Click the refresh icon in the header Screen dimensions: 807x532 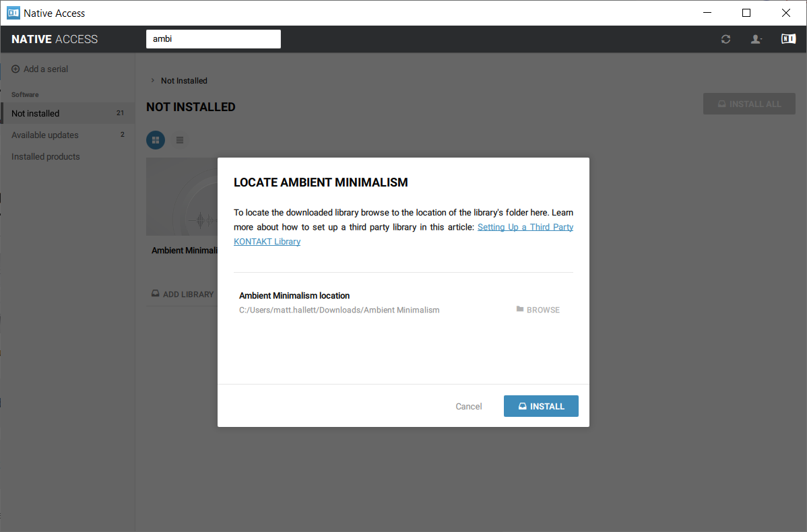click(725, 39)
